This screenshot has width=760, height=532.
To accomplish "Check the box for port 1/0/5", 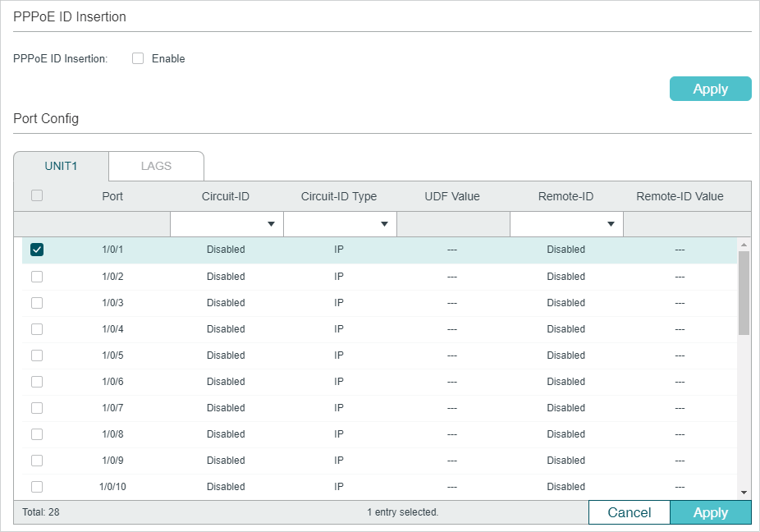I will [x=37, y=355].
